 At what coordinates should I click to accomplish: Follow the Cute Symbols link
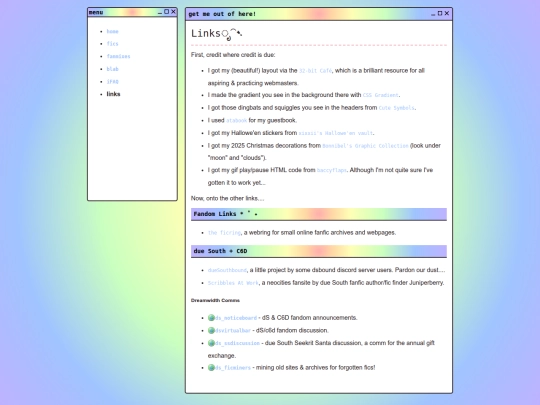397,108
